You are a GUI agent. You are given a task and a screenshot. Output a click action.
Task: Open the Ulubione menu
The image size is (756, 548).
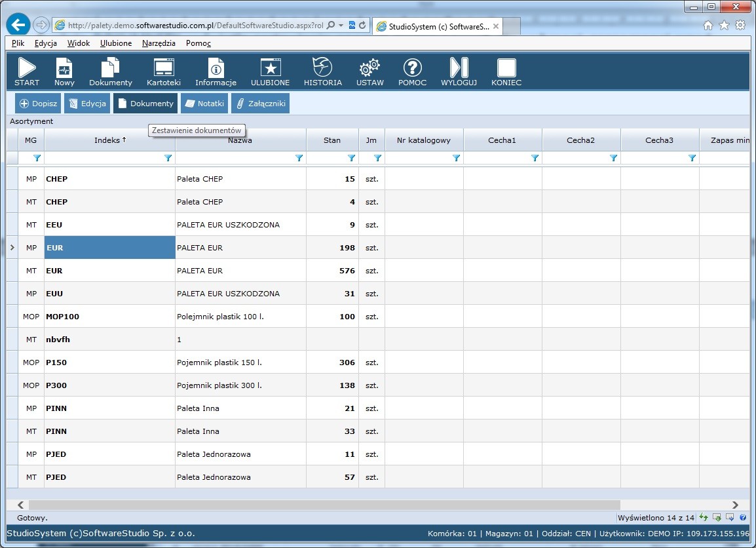(116, 43)
